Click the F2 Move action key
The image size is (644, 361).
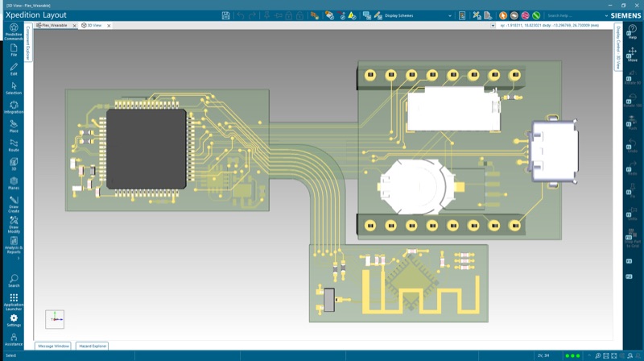pos(632,54)
